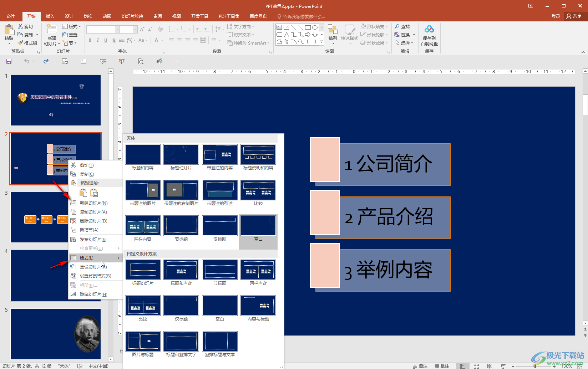Click Save to Baidu Netdisk icon
588x369 pixels.
pyautogui.click(x=429, y=35)
